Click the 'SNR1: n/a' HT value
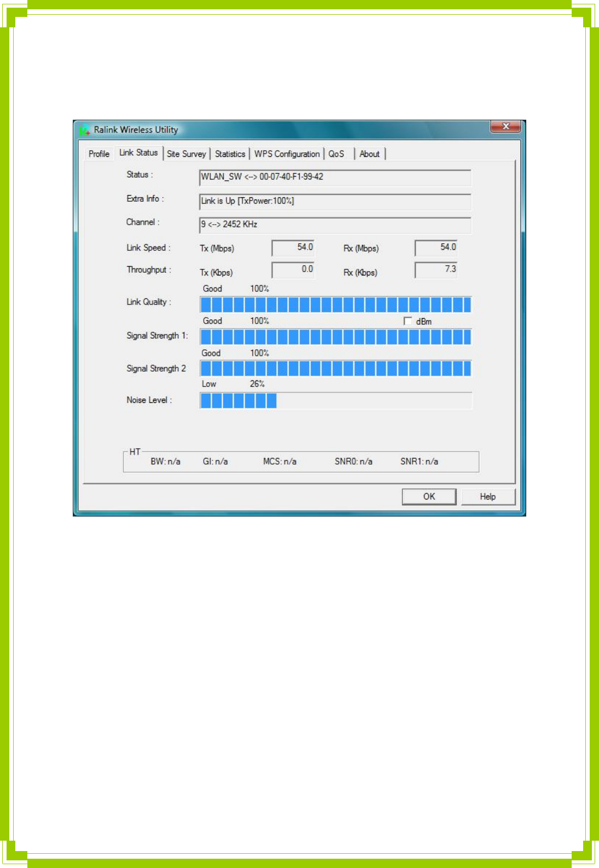The height and width of the screenshot is (868, 599). pyautogui.click(x=419, y=461)
